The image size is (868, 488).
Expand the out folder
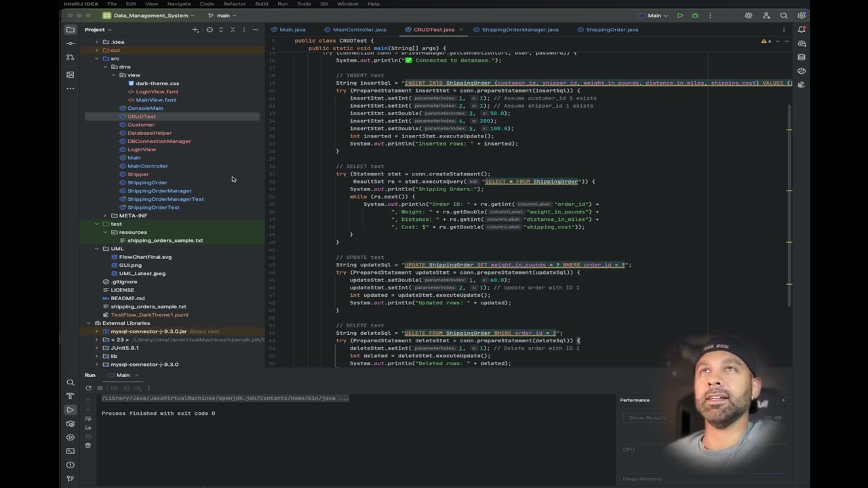coord(96,50)
